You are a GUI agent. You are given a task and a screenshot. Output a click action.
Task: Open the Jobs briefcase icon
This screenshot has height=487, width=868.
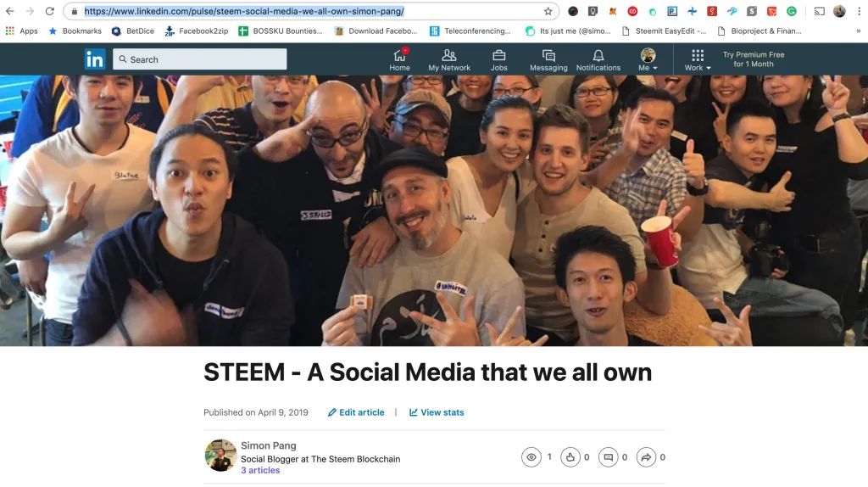[498, 60]
